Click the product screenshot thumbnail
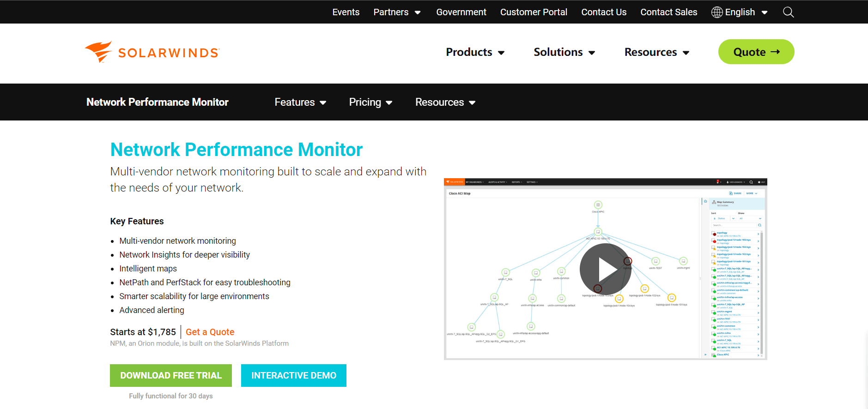 coord(605,269)
